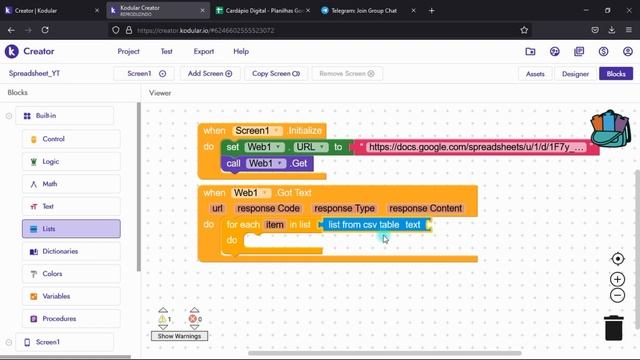Viewport: 640px width, 360px height.
Task: Switch to the Cardápio Digital spreadsheet tab
Action: coord(263,11)
